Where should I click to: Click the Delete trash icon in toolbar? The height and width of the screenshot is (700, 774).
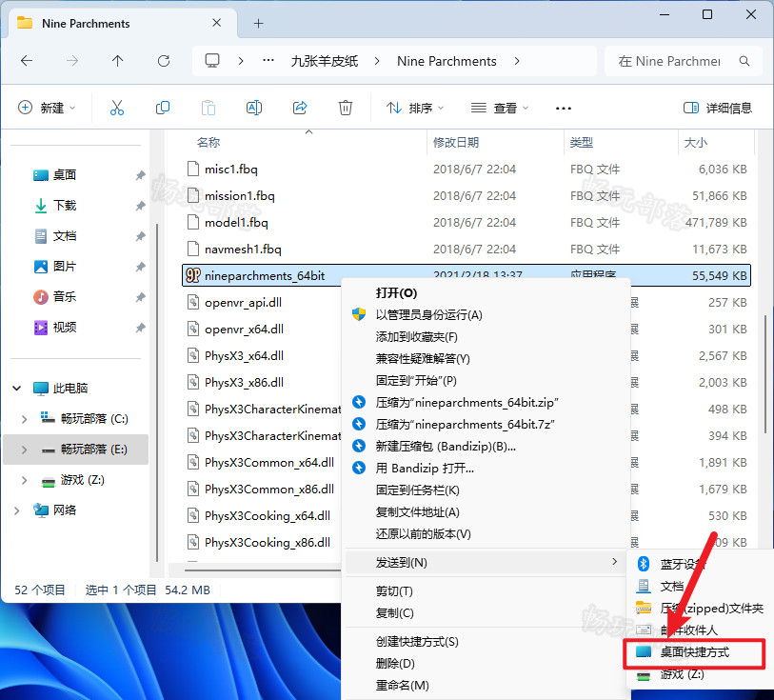click(345, 108)
